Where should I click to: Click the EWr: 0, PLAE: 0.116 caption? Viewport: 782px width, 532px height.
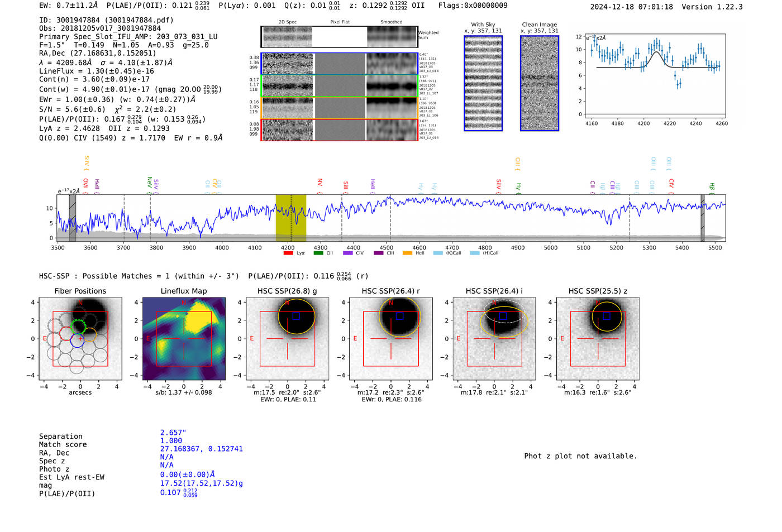click(x=391, y=400)
